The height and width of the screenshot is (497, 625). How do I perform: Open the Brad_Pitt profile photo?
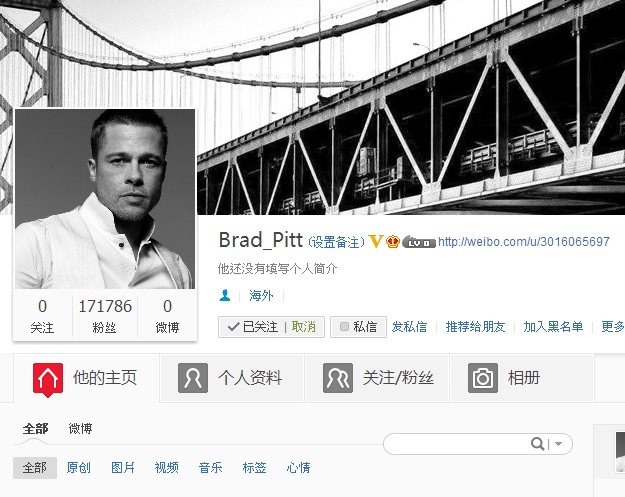tap(105, 199)
